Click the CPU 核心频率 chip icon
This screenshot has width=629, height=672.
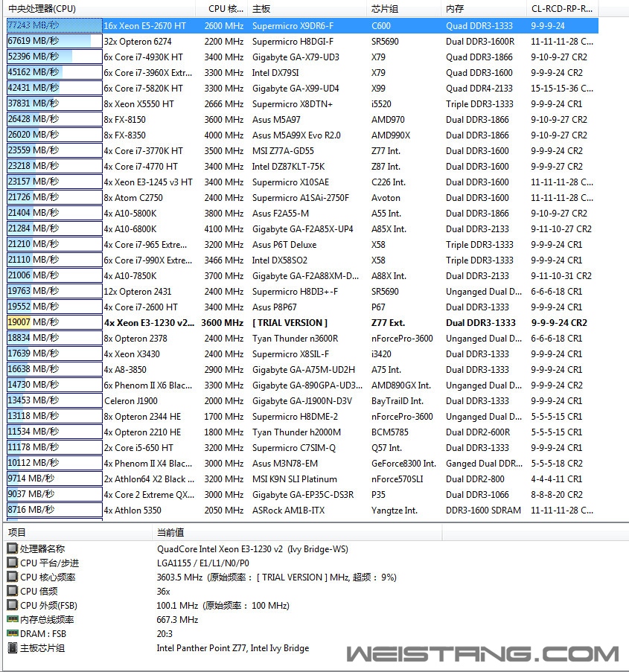(x=12, y=577)
